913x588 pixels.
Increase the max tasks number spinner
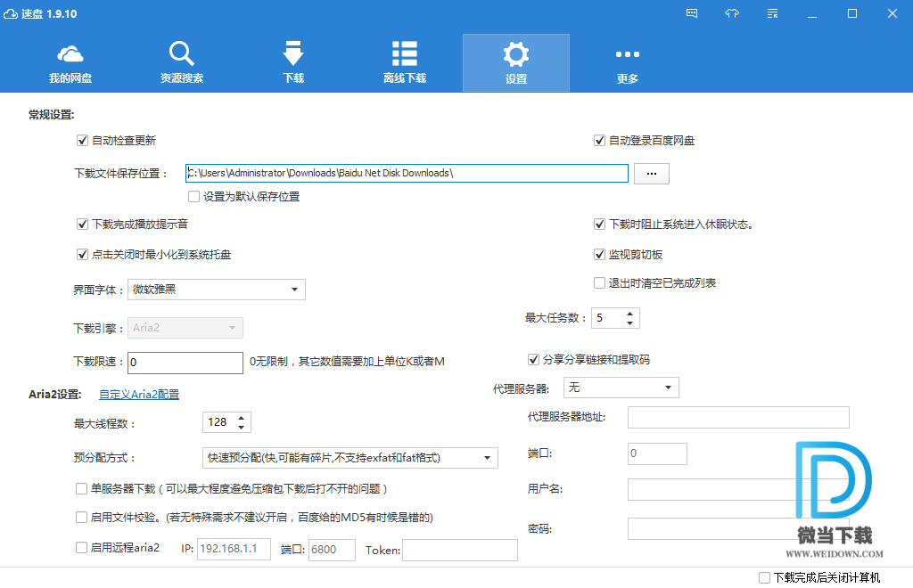[x=630, y=314]
